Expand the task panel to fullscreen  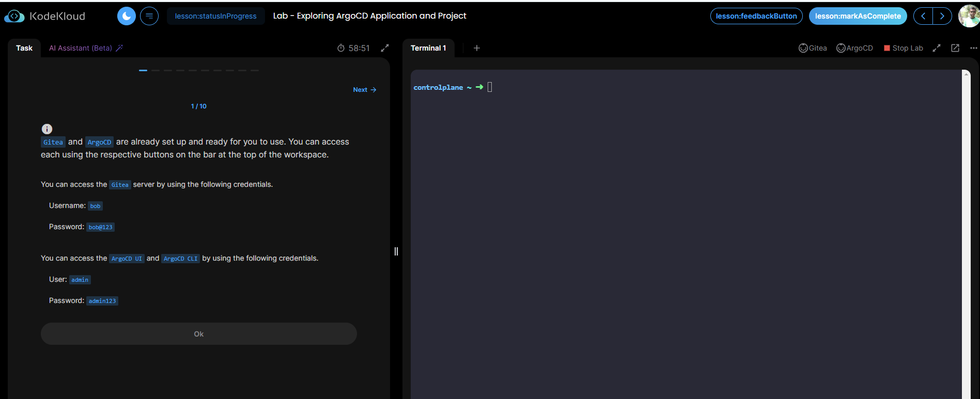[385, 48]
